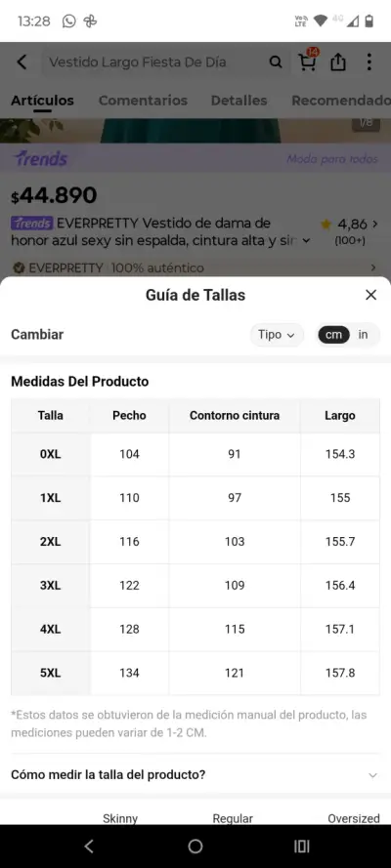Switch to Comentarios tab
This screenshot has height=868, width=391.
tap(143, 101)
